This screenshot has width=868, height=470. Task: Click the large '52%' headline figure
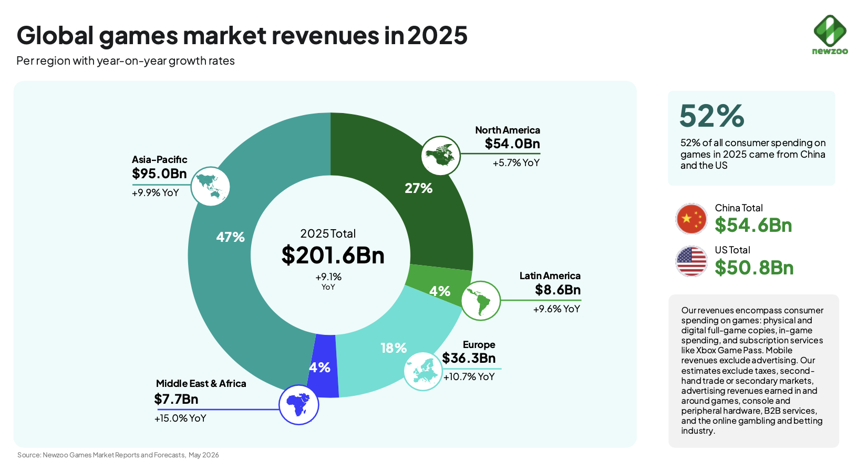(x=712, y=116)
